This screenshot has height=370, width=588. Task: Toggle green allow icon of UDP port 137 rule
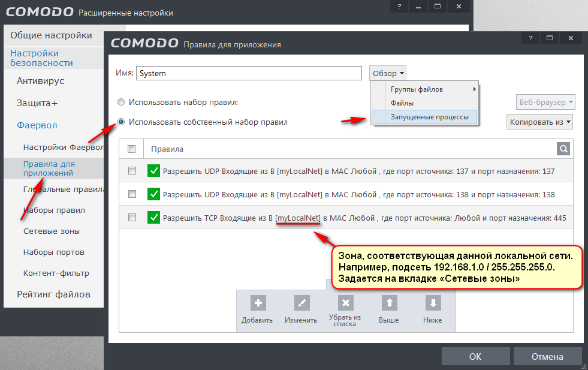tap(154, 171)
